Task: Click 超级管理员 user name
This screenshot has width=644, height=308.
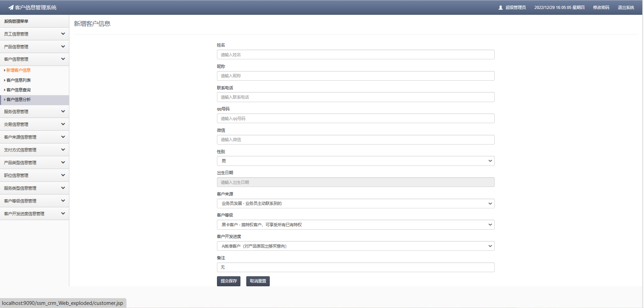Action: [x=516, y=8]
